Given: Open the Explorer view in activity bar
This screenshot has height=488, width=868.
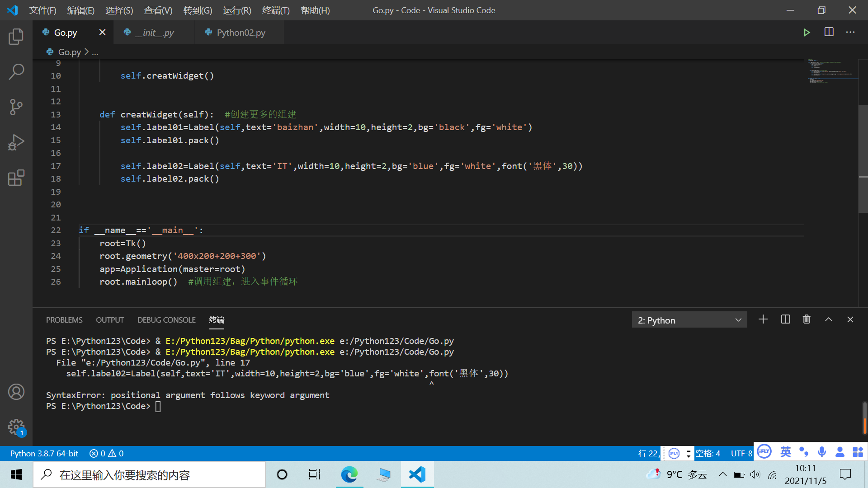Looking at the screenshot, I should pyautogui.click(x=16, y=36).
